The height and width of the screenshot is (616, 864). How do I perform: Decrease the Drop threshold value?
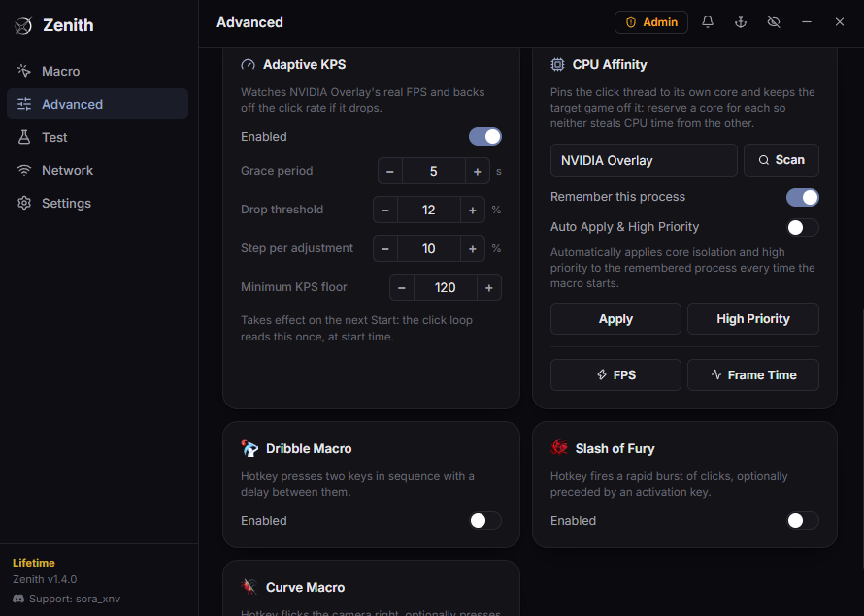(385, 210)
